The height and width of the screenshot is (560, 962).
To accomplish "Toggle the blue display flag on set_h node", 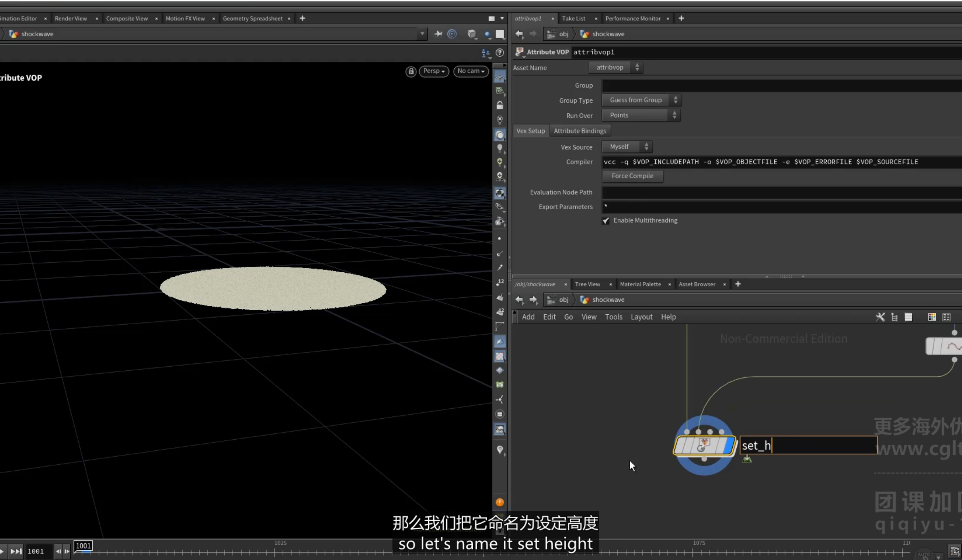I will pos(729,446).
